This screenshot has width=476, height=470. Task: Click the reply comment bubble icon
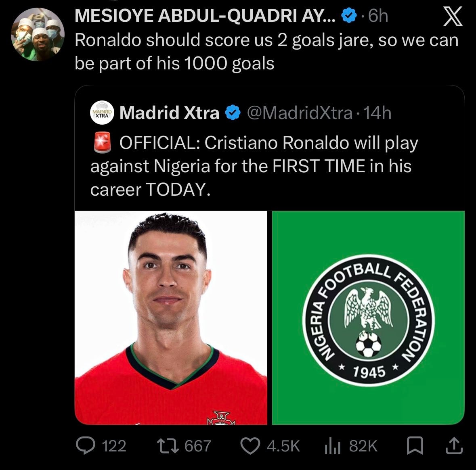[x=86, y=445]
